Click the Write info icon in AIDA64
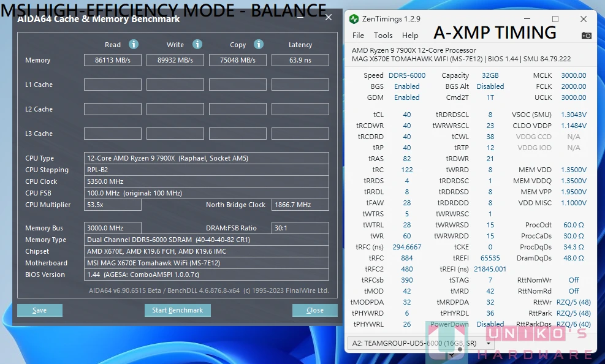Screen dimensions: 605x364 pos(197,44)
